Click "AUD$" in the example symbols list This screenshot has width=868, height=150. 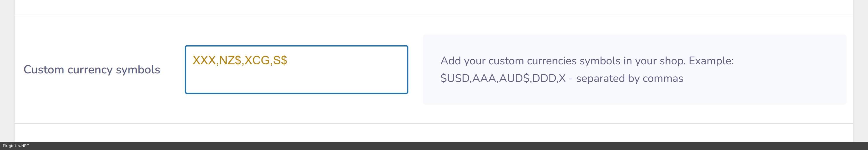point(514,79)
